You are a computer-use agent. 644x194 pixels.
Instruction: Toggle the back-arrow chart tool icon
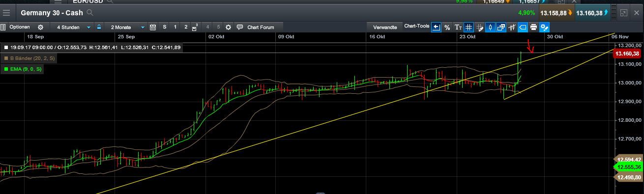pyautogui.click(x=436, y=27)
